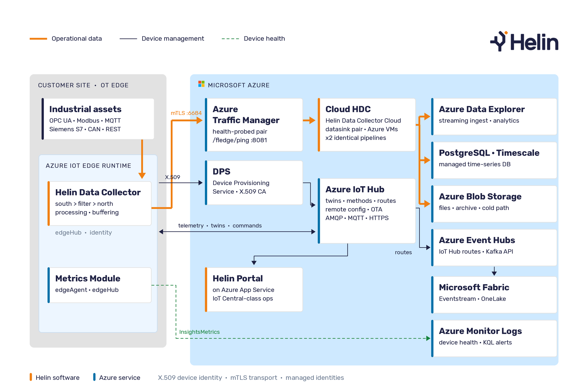The width and height of the screenshot is (588, 392).
Task: Click 'device health • KQL alerts' text
Action: click(475, 342)
